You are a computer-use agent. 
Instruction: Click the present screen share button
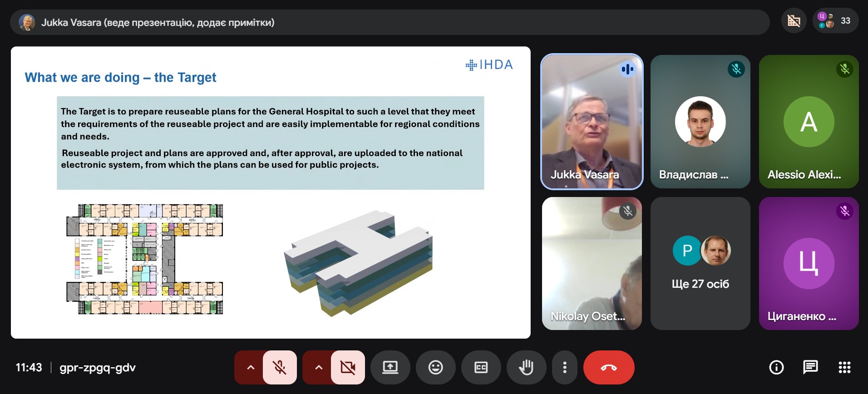390,367
